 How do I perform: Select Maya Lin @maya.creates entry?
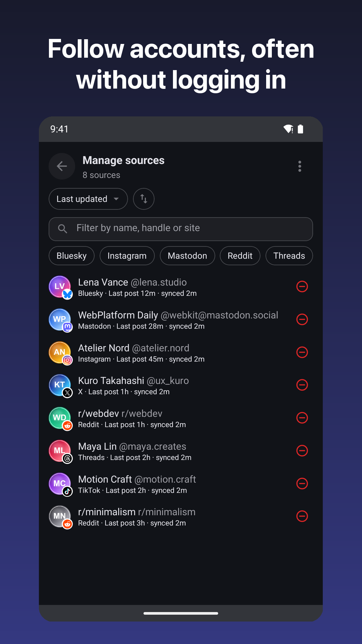pyautogui.click(x=132, y=446)
